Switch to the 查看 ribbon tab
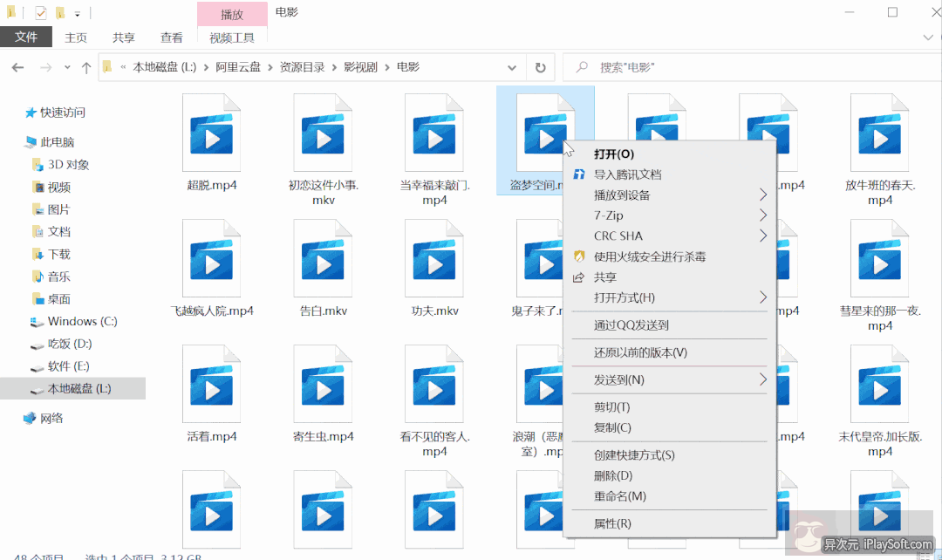 171,38
